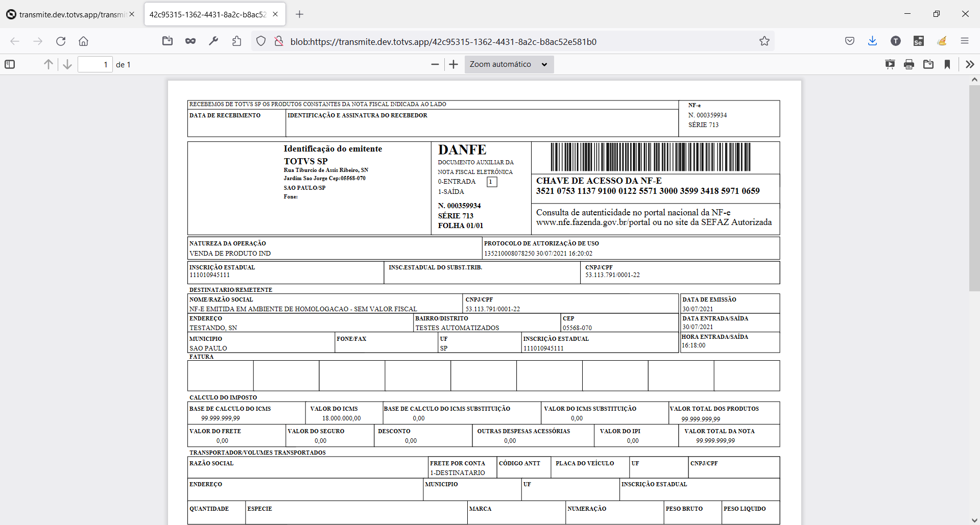
Task: Click the www.nfe.fazenda.gov.br/portal text
Action: (593, 222)
